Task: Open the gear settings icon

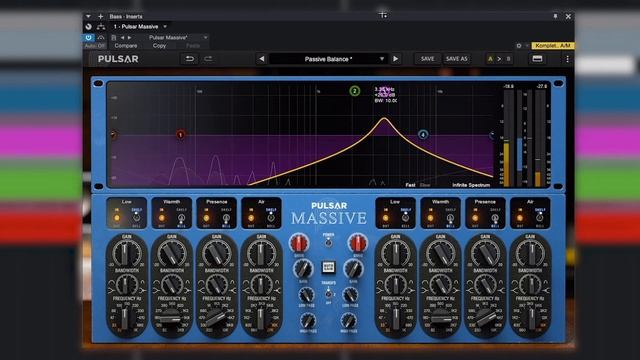Action: 519,46
